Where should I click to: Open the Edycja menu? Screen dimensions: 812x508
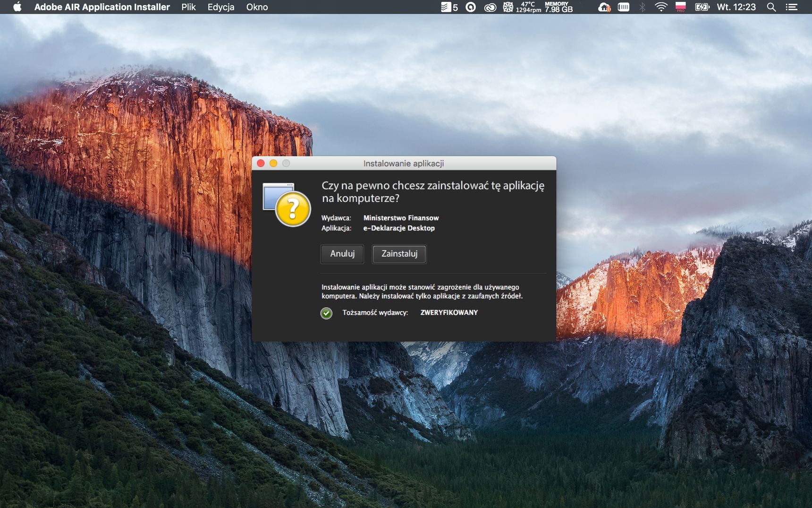pos(221,7)
